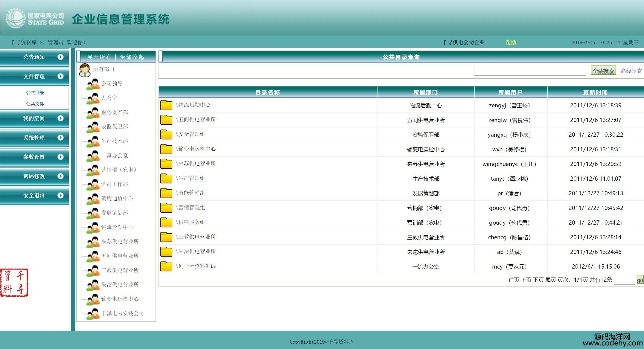The height and width of the screenshot is (349, 644).
Task: Click the 生产技术部 department people icon
Action: click(x=93, y=141)
